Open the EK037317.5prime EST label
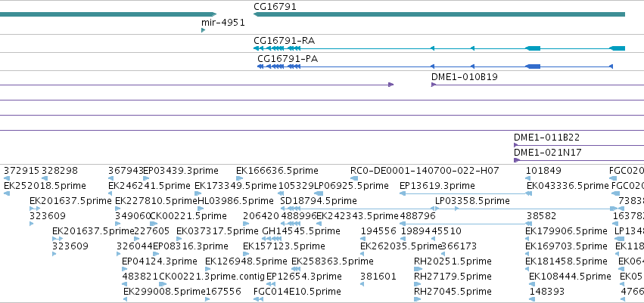Screen dimensions: 644x303 coord(217,231)
